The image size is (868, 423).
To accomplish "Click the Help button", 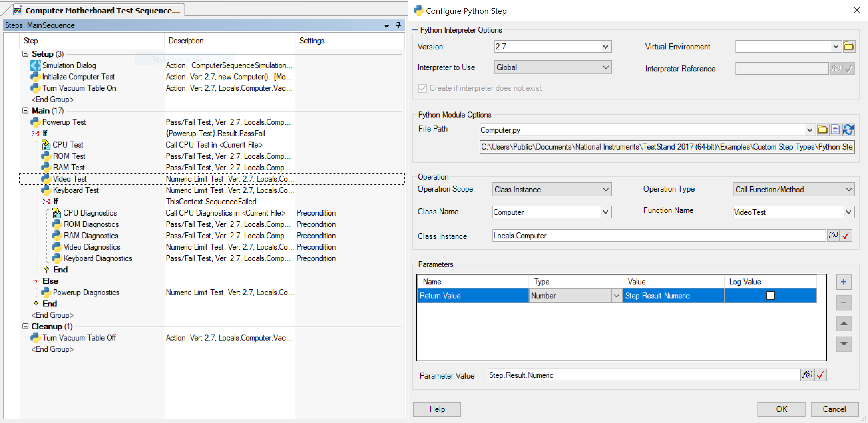I will [437, 409].
